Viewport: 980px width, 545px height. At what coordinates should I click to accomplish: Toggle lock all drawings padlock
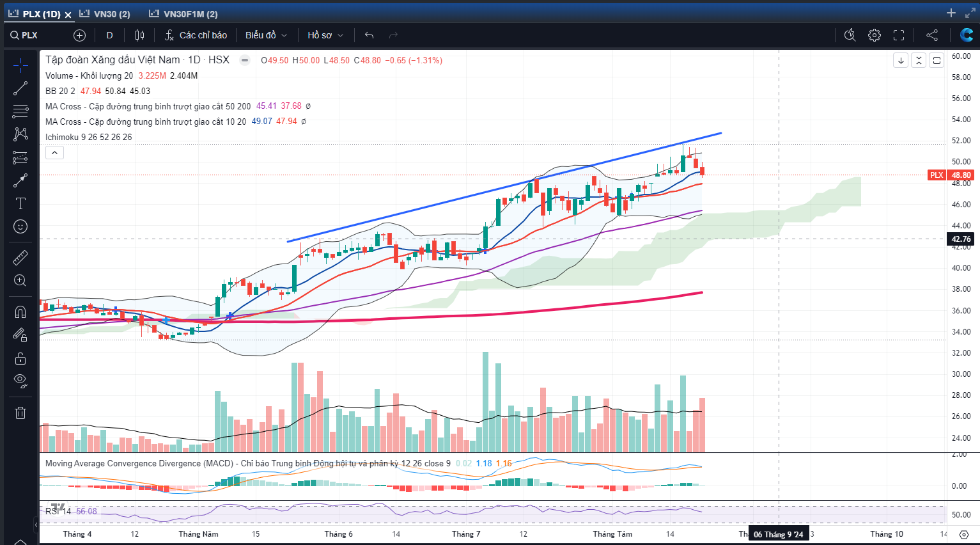point(20,358)
